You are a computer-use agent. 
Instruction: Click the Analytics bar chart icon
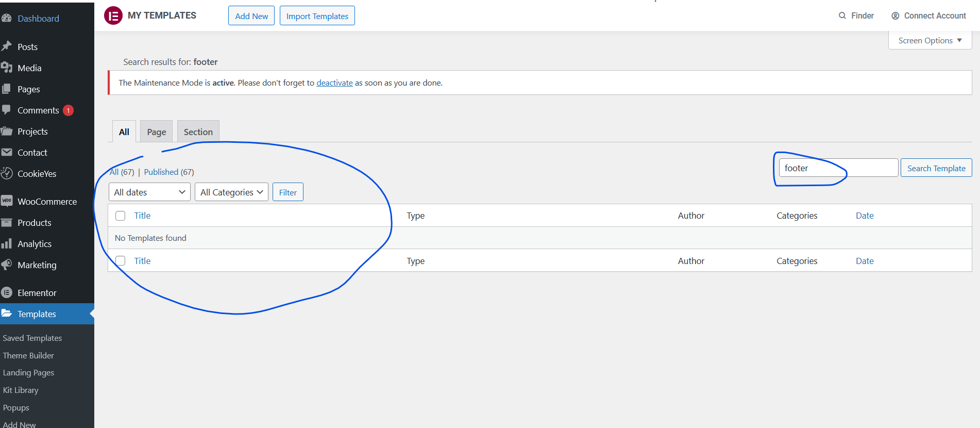coord(6,243)
